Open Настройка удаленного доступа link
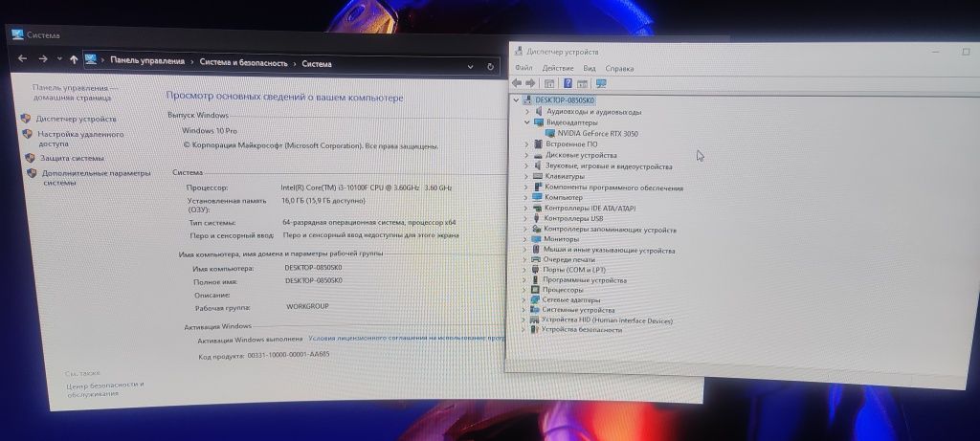 click(80, 139)
